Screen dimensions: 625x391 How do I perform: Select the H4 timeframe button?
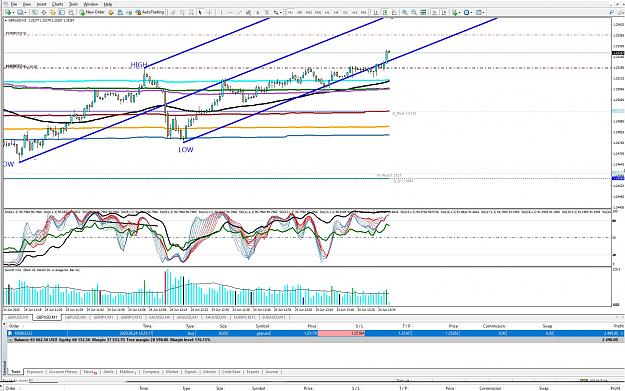[336, 12]
